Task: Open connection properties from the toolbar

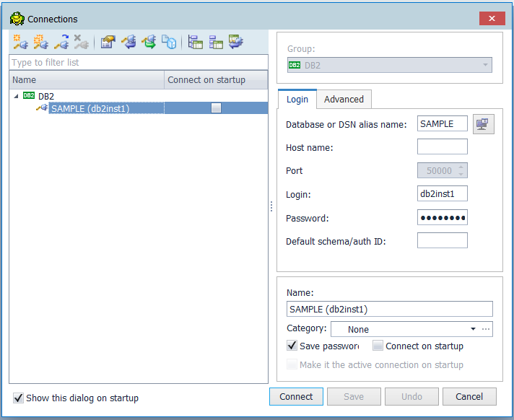Action: click(108, 43)
